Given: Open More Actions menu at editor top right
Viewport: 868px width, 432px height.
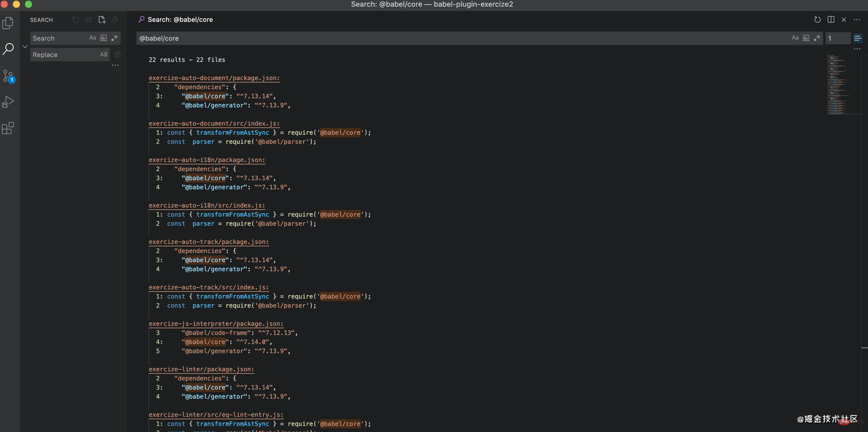Looking at the screenshot, I should 857,19.
